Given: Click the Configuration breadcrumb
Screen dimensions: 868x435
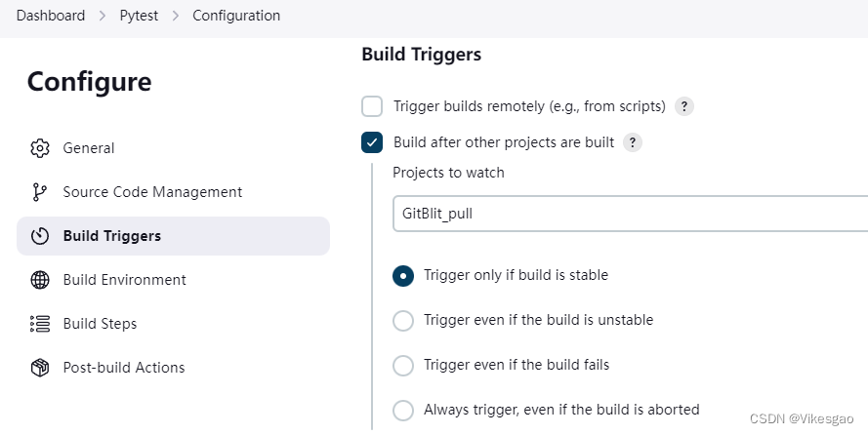Looking at the screenshot, I should coord(236,16).
